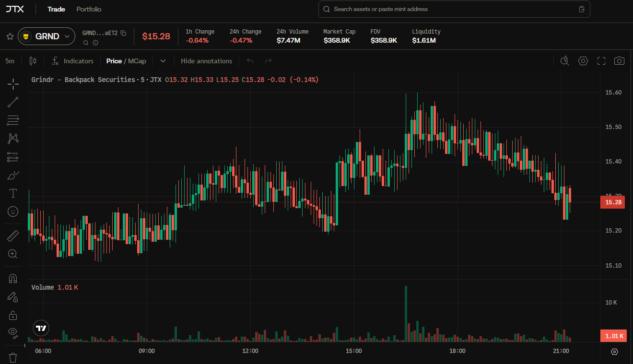Click the 15.60 price axis label
633x364 pixels.
pyautogui.click(x=613, y=93)
